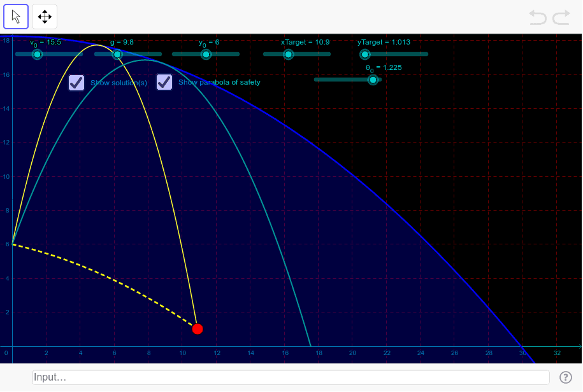Click the g = 9.8 slider handle

click(117, 55)
